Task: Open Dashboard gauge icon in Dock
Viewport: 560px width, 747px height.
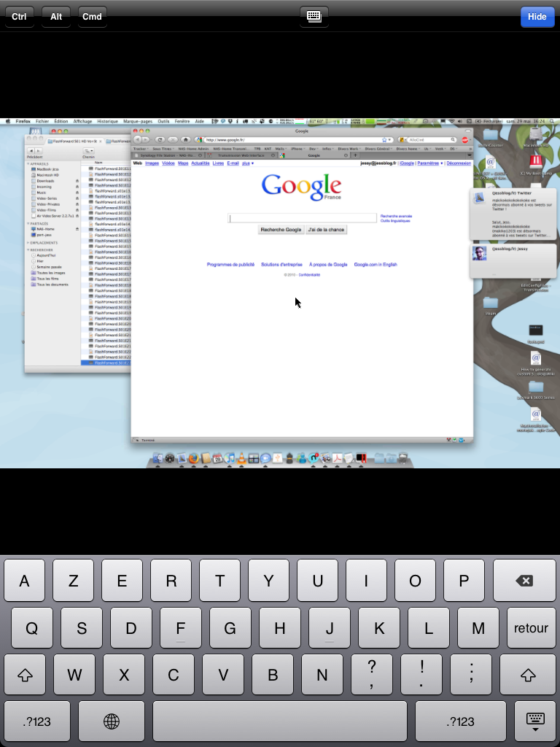Action: click(169, 458)
